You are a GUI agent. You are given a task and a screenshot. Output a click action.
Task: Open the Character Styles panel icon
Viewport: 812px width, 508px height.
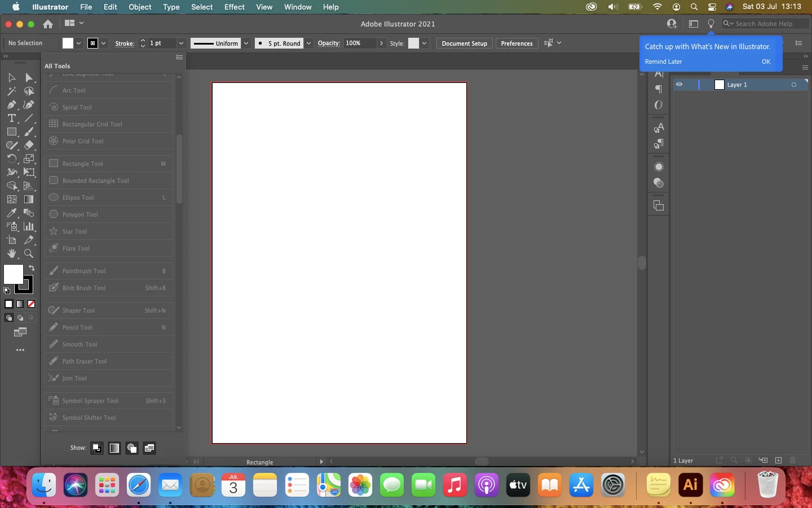(x=659, y=128)
